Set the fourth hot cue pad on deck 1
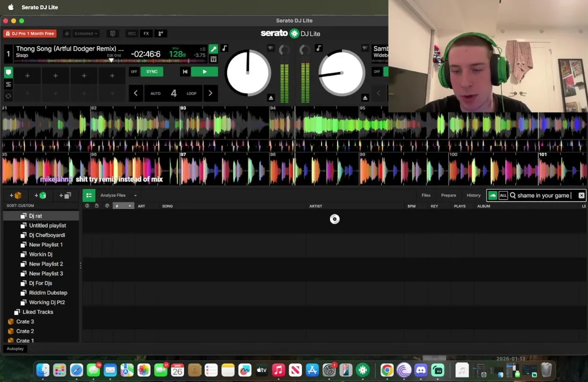588x382 pixels. 112,76
